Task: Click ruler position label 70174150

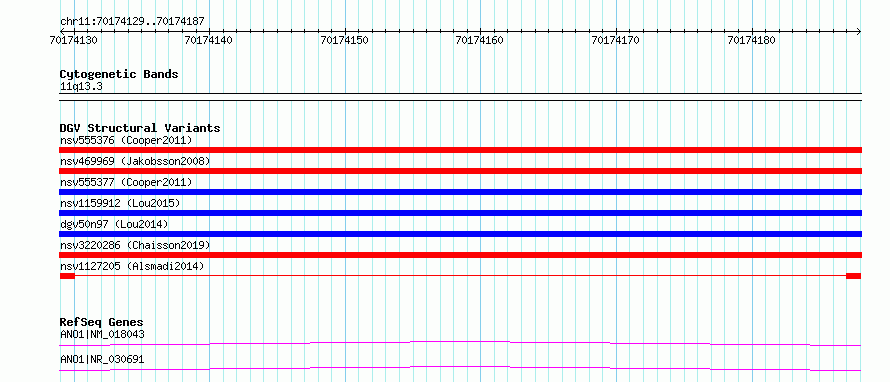Action: click(x=345, y=40)
